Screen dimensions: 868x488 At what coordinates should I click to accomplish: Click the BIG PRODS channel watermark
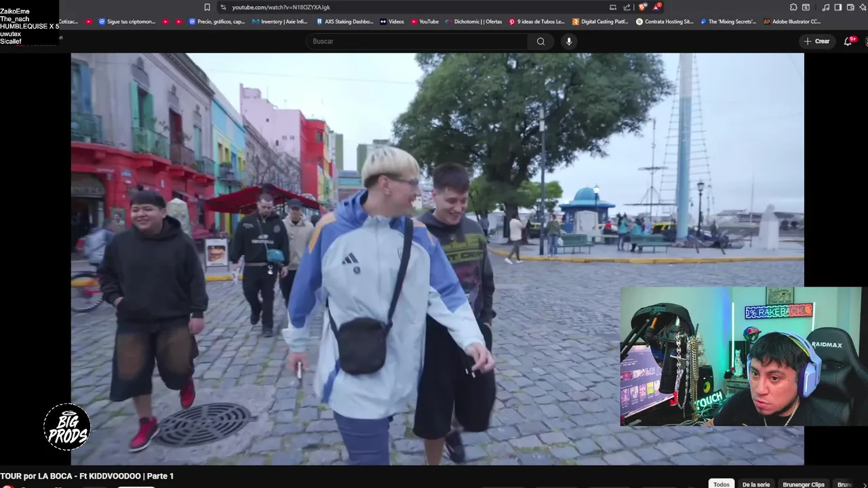coord(67,427)
